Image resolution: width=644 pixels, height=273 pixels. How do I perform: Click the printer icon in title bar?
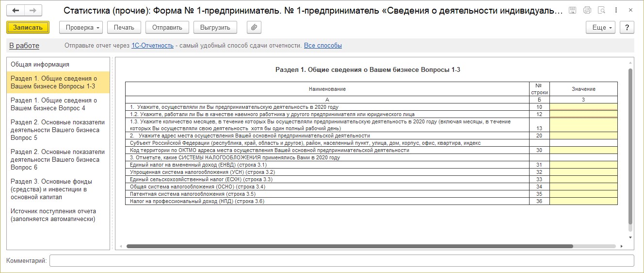pyautogui.click(x=587, y=10)
